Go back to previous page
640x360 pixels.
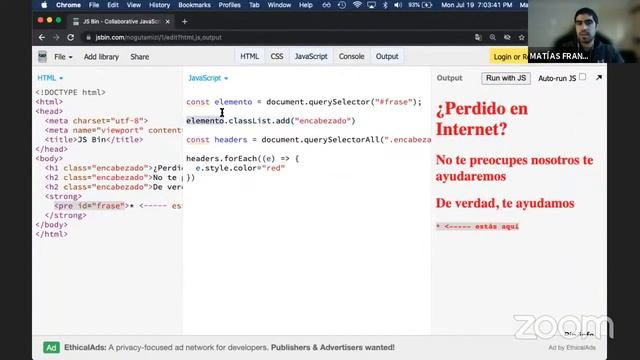tap(42, 37)
